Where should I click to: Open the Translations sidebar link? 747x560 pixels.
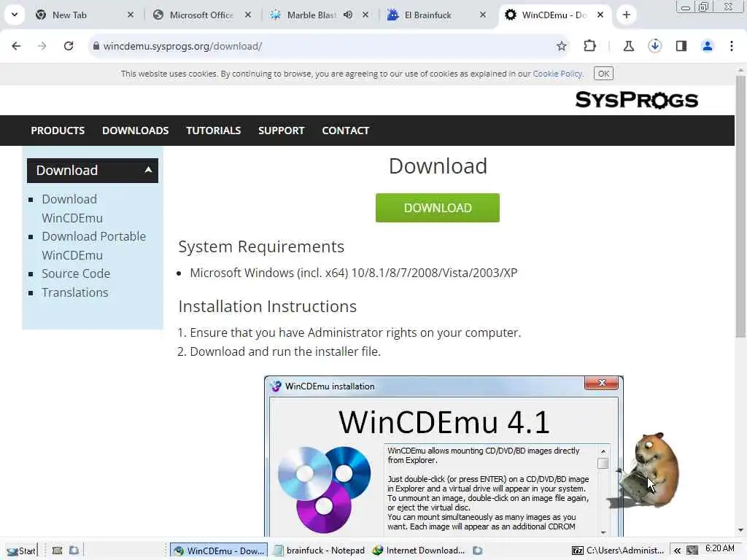(x=75, y=292)
